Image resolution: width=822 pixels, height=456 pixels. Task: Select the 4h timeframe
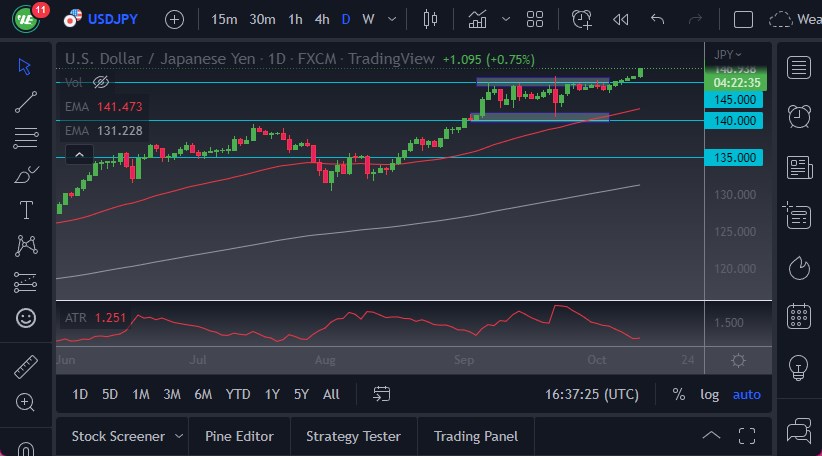(x=322, y=19)
